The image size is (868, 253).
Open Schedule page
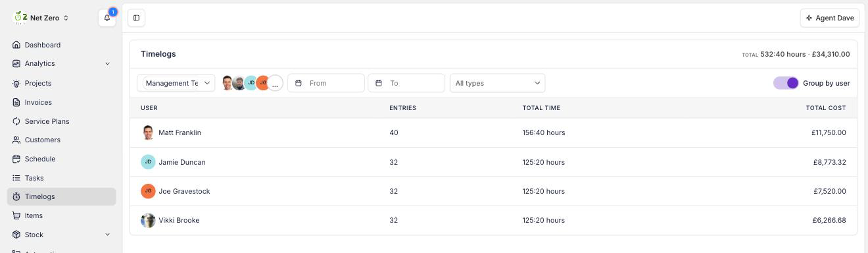(62, 159)
